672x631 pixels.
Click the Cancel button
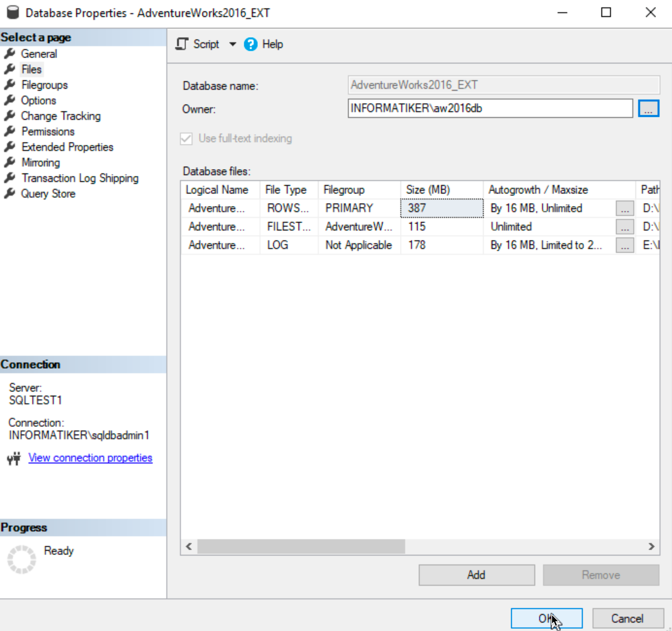(x=628, y=618)
